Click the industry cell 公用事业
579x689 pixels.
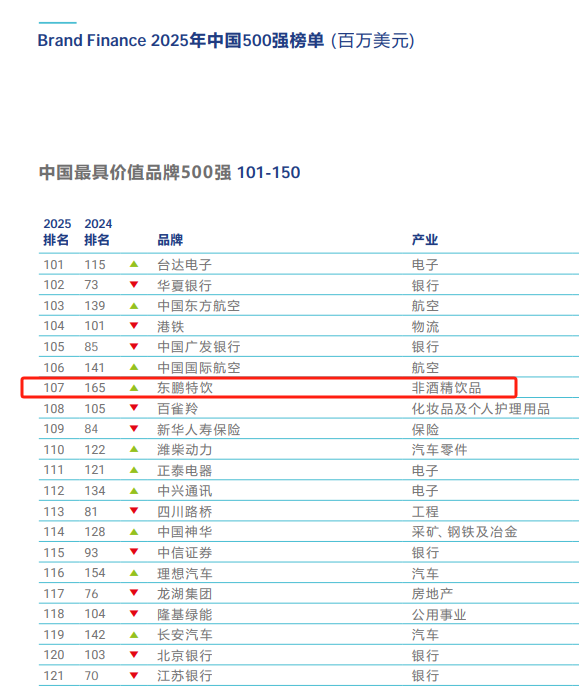[x=439, y=614]
